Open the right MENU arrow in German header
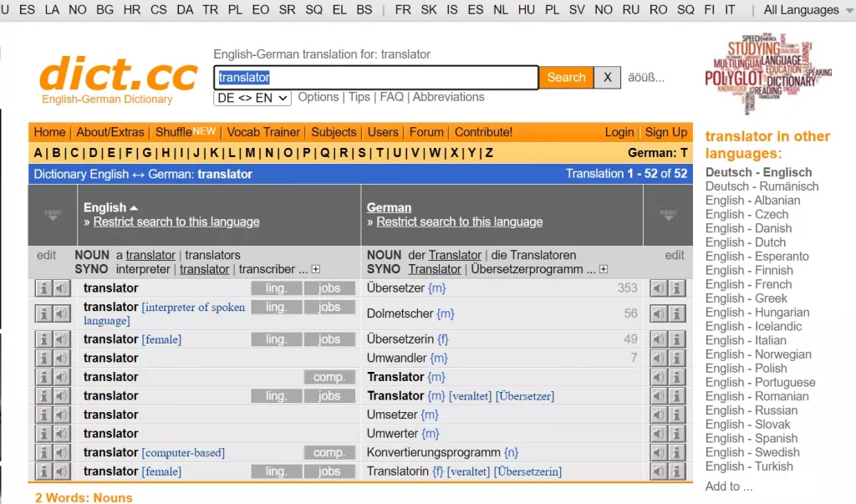Screen dimensions: 856x504 pos(668,215)
